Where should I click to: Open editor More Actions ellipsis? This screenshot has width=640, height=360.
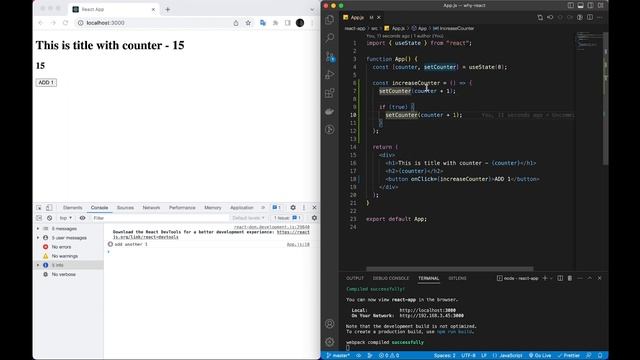tap(600, 18)
